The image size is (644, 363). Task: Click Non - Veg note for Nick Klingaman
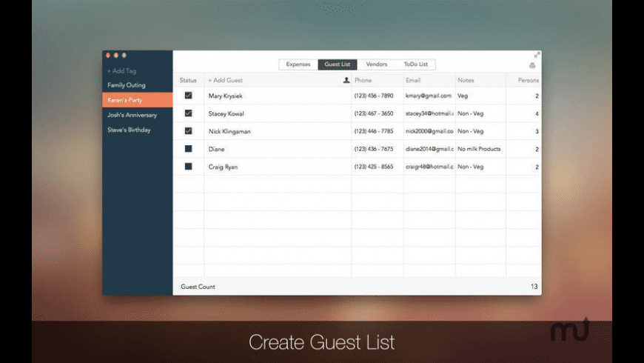470,131
